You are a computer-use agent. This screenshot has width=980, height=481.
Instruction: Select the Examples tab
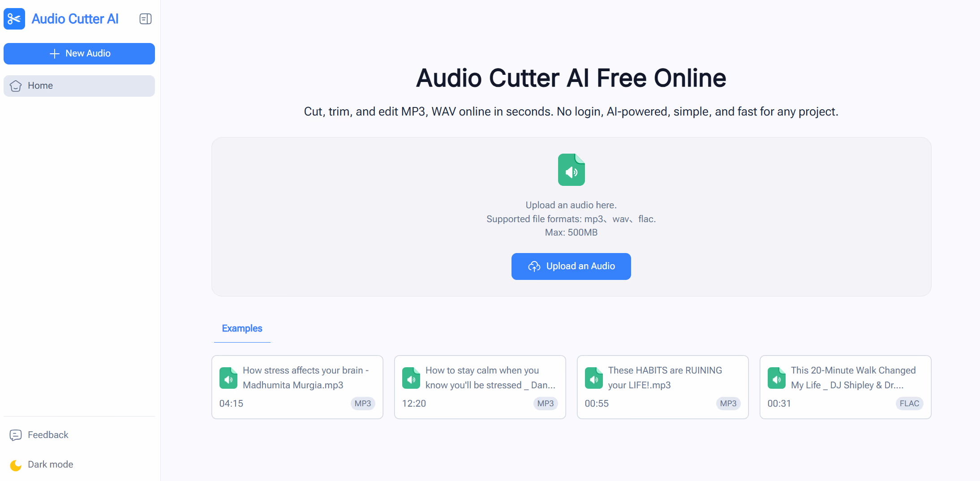click(242, 329)
